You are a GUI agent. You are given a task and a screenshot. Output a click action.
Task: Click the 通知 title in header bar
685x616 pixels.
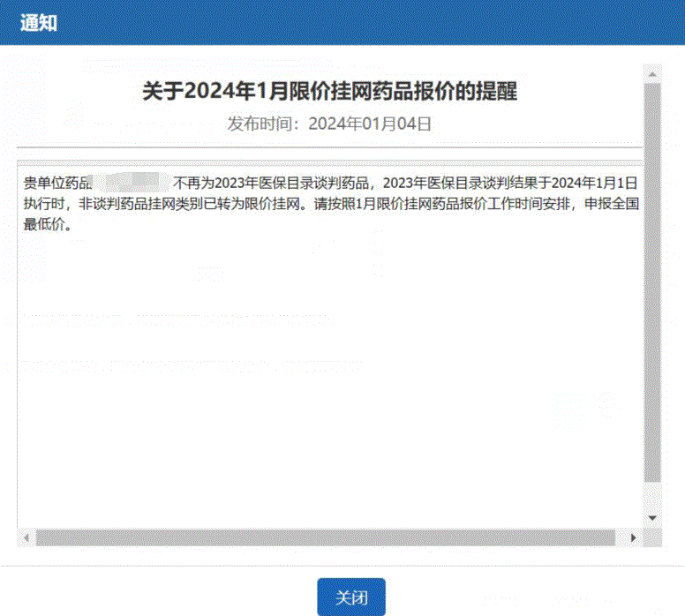[39, 23]
